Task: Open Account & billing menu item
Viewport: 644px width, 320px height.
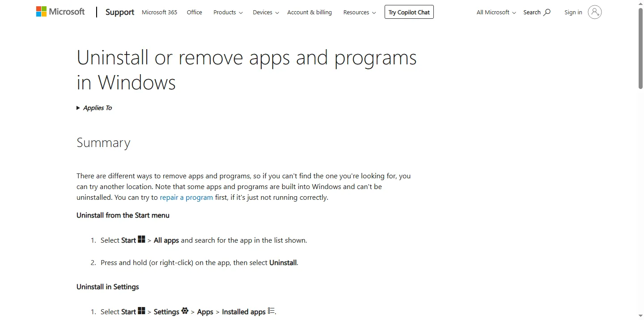Action: [x=309, y=12]
